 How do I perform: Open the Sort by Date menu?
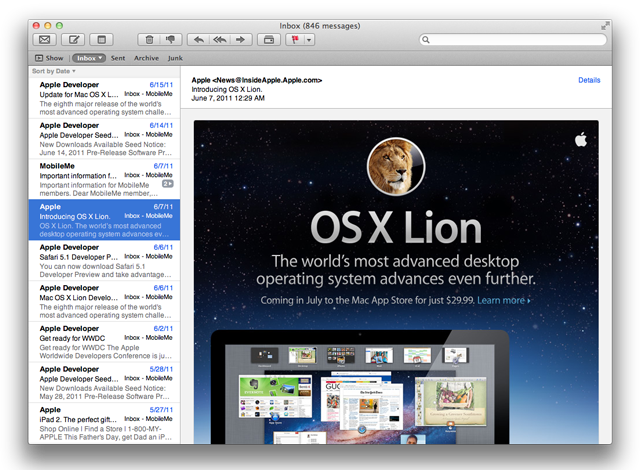point(53,71)
